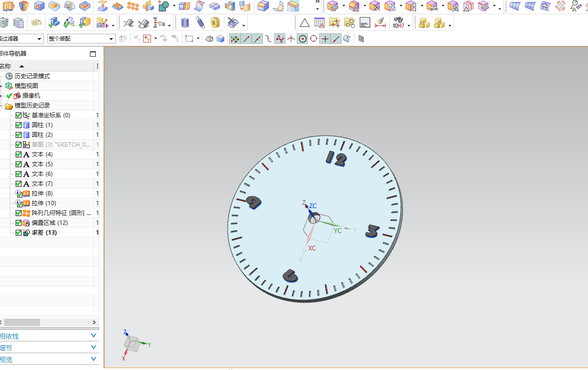Expand the 模型视图 tree node
The height and width of the screenshot is (370, 588).
[x=1, y=86]
